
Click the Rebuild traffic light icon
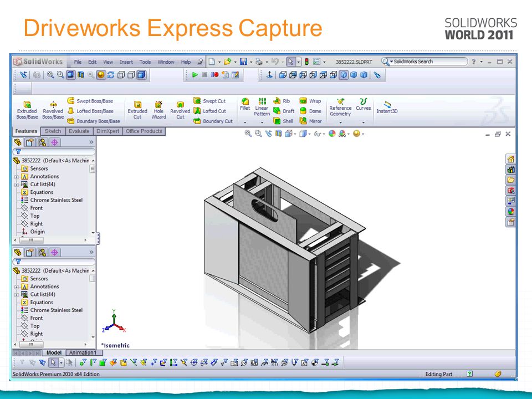[x=306, y=62]
